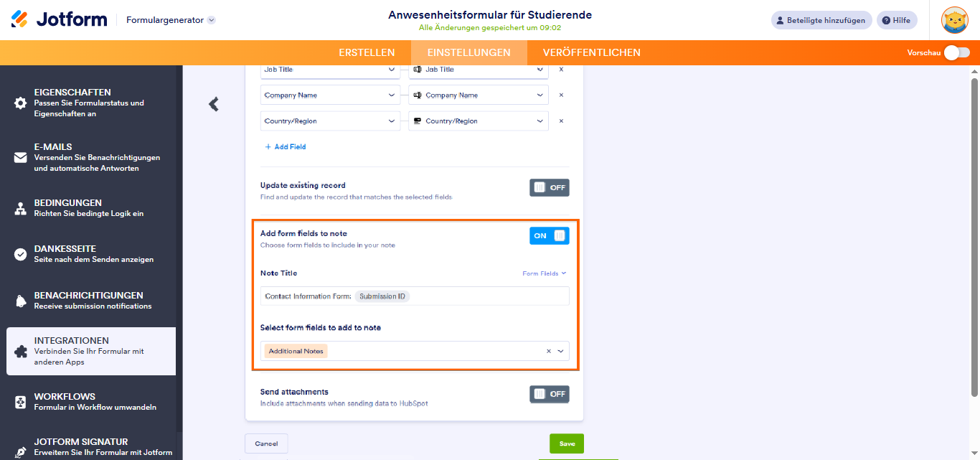The image size is (980, 460).
Task: Open the user avatar profile menu
Action: pyautogui.click(x=955, y=20)
